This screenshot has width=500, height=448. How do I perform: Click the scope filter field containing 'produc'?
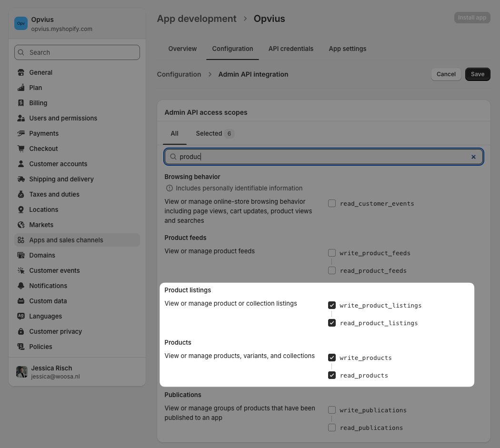[x=324, y=157]
